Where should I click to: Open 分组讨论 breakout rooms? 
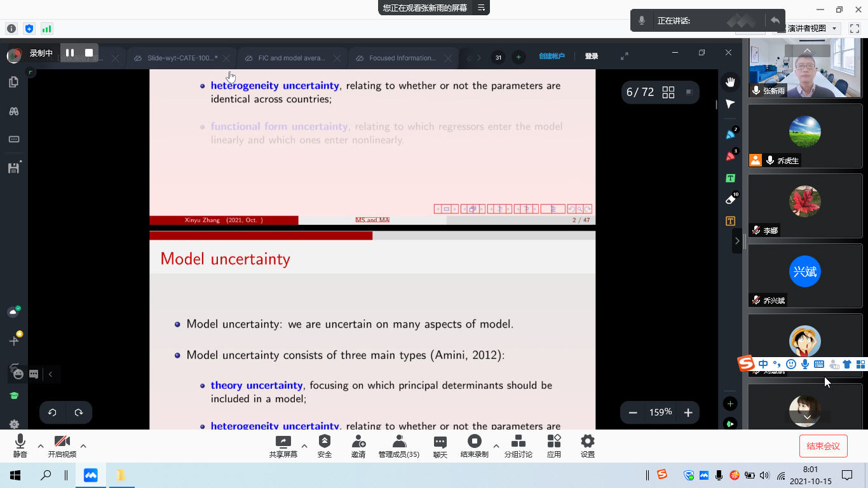[518, 445]
